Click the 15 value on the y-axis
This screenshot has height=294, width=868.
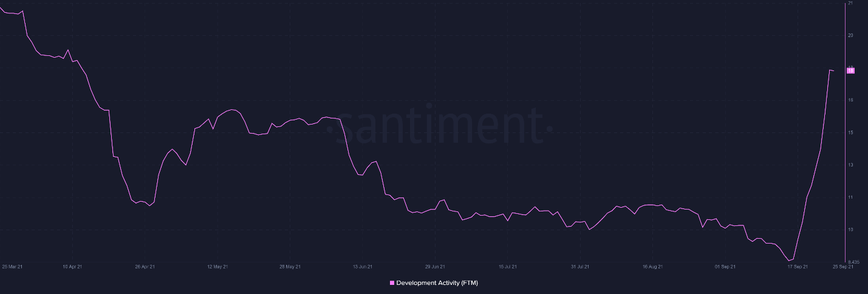click(850, 132)
